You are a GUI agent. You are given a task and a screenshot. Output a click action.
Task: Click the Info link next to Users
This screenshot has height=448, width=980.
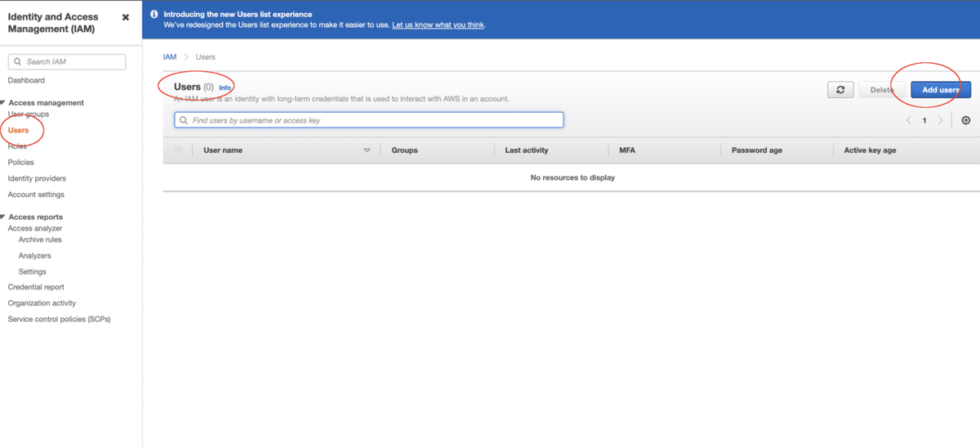225,87
